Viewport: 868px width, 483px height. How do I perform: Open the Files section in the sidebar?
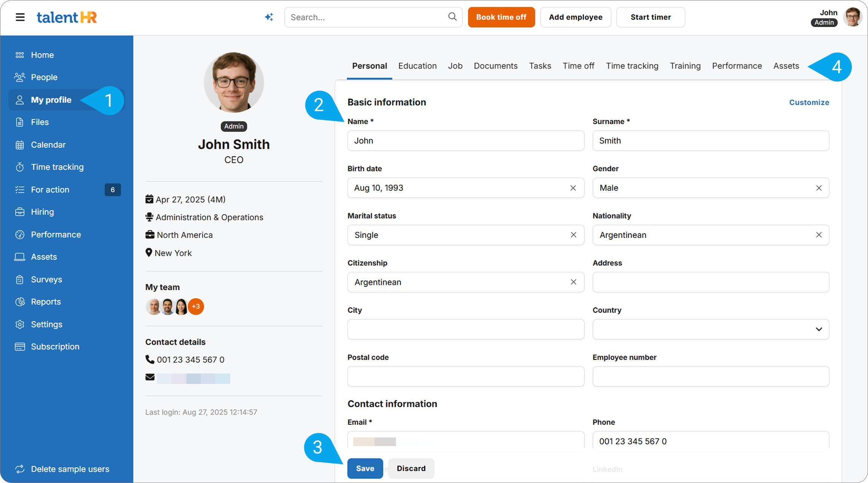point(39,122)
